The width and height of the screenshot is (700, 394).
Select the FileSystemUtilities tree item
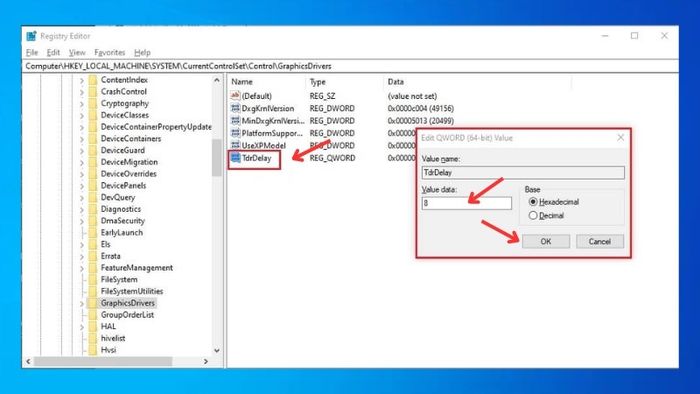click(132, 291)
